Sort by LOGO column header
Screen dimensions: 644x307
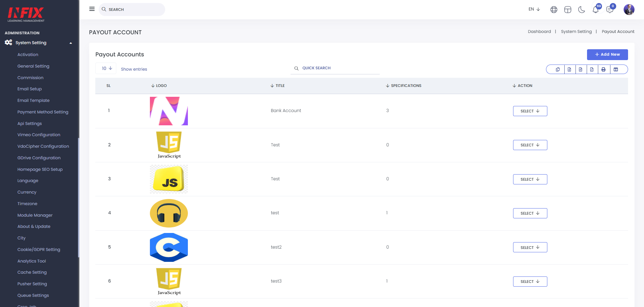coord(159,86)
